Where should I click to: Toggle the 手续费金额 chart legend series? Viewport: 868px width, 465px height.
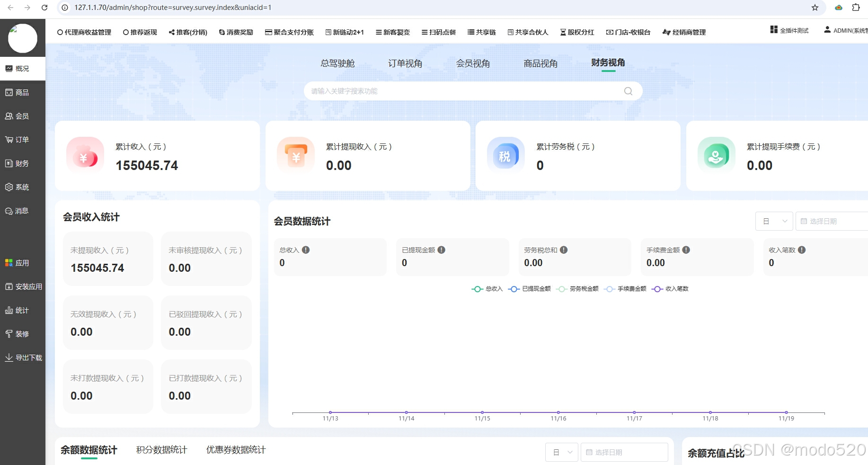coord(625,289)
